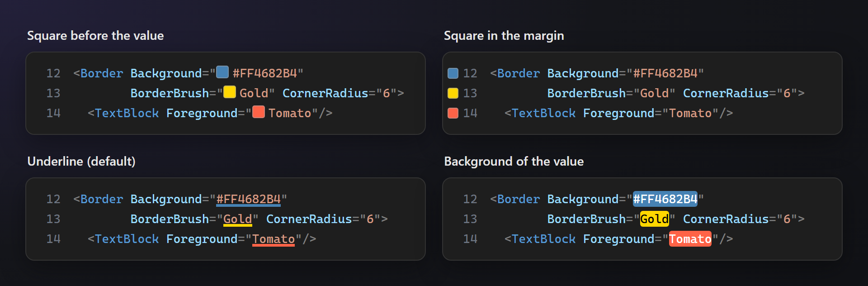Click the tomato inline swatch before Tomato
The width and height of the screenshot is (868, 286).
259,112
